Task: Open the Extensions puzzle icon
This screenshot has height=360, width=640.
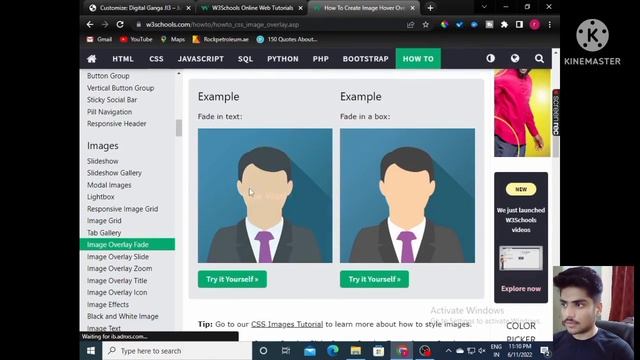Action: 504,24
